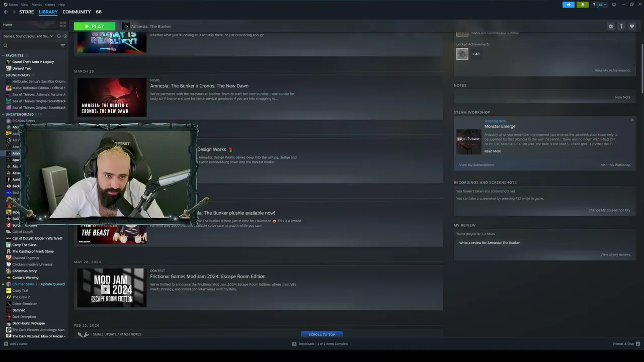This screenshot has height=362, width=644.
Task: Click Change My Screenshot Key
Action: (x=609, y=210)
